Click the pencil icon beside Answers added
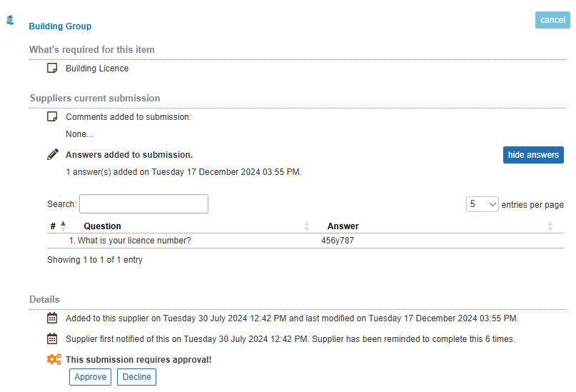 53,154
